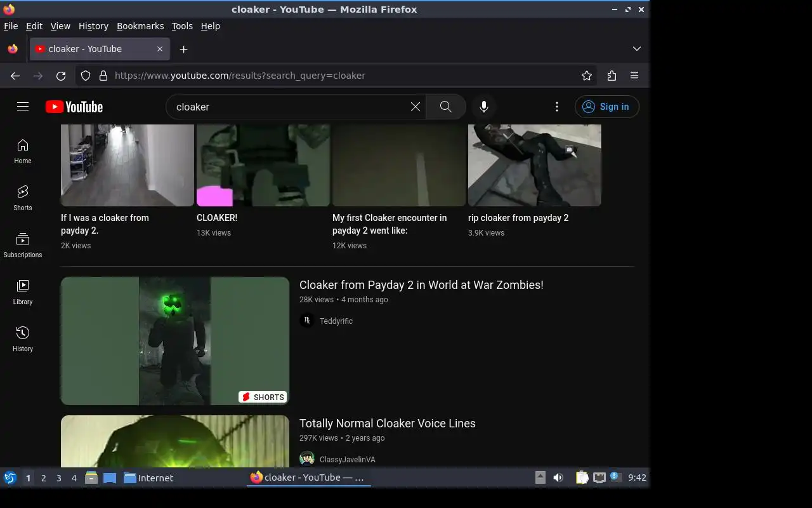This screenshot has width=812, height=508.
Task: Expand the system tray arrow
Action: click(540, 478)
